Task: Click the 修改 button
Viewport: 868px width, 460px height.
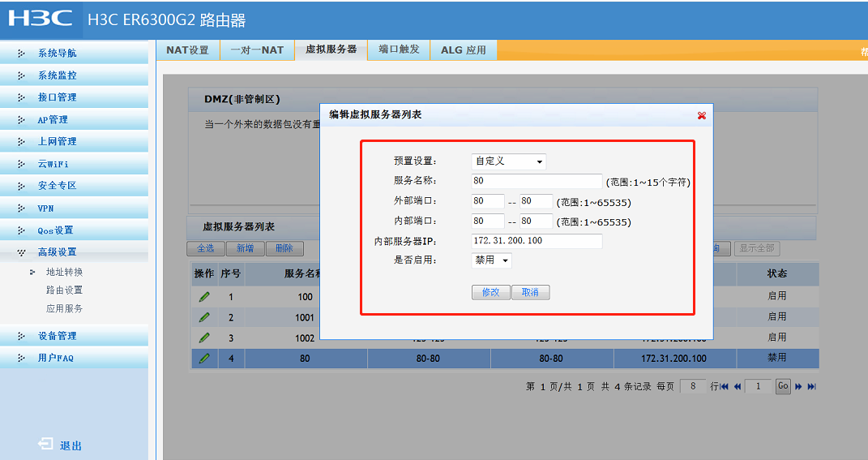Action: (490, 292)
